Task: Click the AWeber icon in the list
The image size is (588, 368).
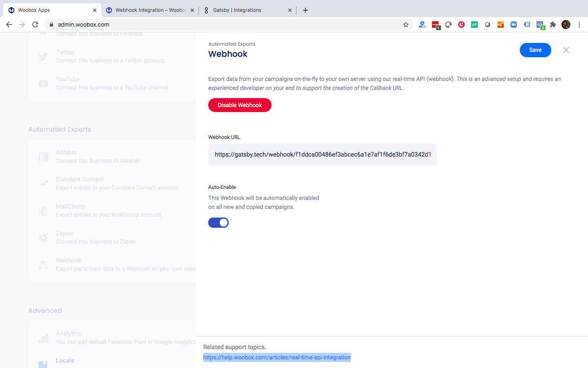Action: coord(43,157)
